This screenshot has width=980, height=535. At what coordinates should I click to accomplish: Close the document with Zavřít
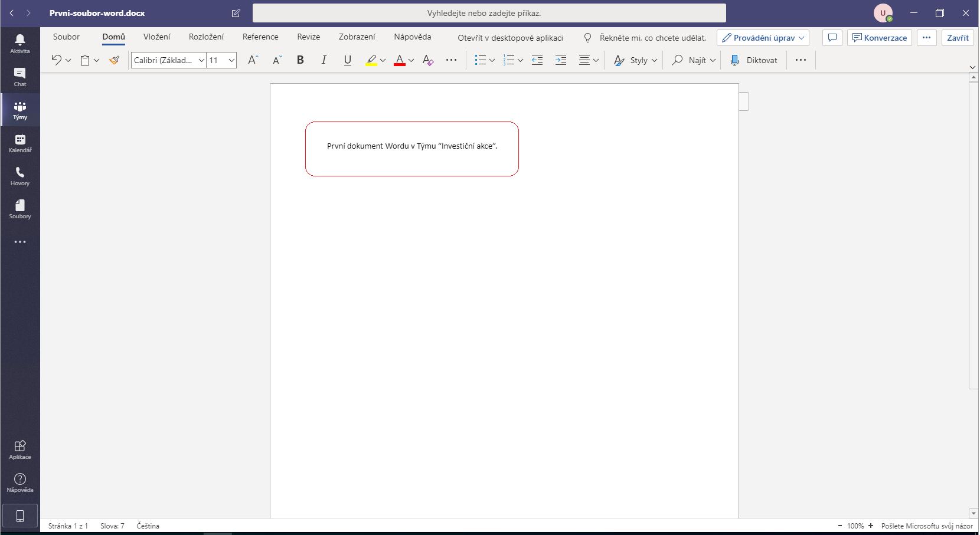click(958, 38)
